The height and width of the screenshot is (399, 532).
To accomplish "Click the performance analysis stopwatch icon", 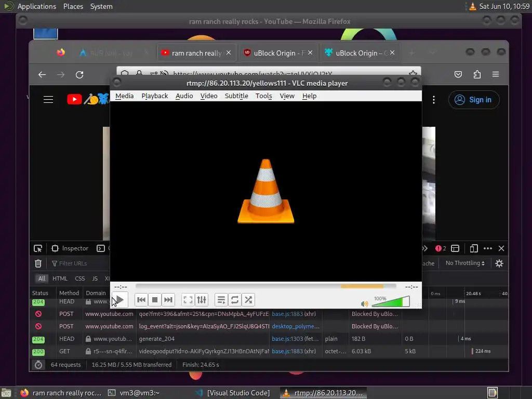I will (x=38, y=365).
